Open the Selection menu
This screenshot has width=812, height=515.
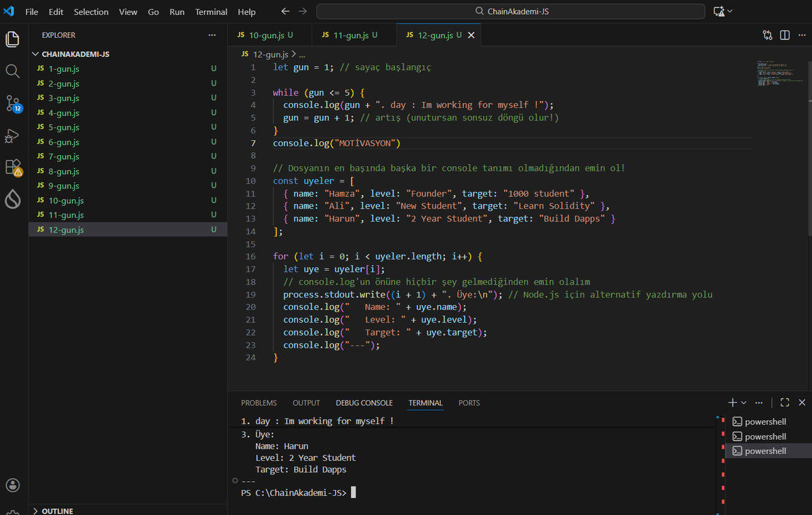click(x=91, y=12)
